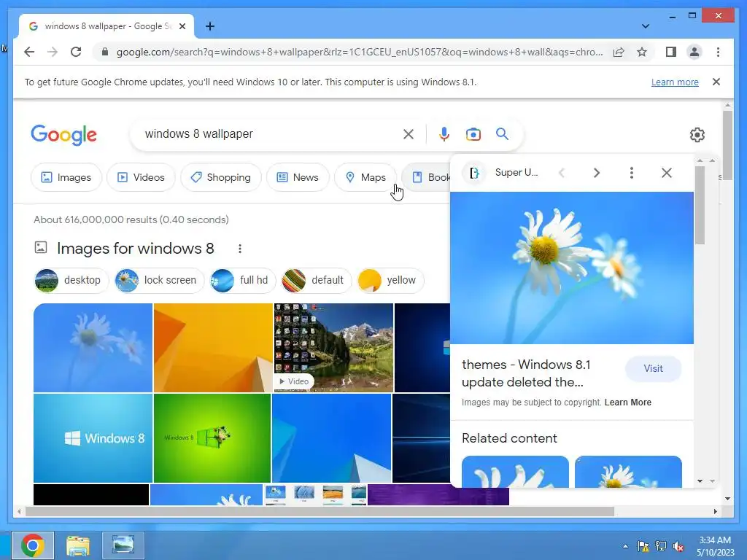
Task: Select the News filter chip
Action: [x=298, y=177]
